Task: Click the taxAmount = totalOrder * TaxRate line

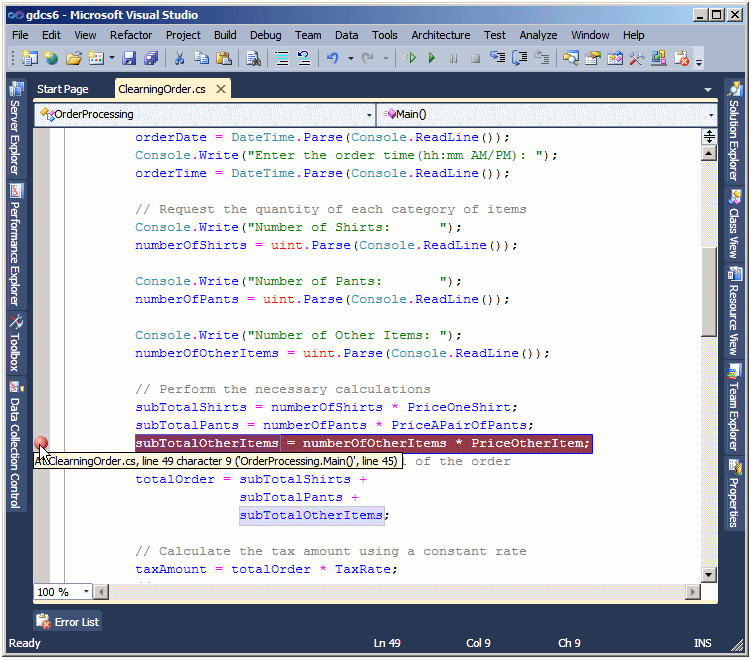Action: pos(266,569)
